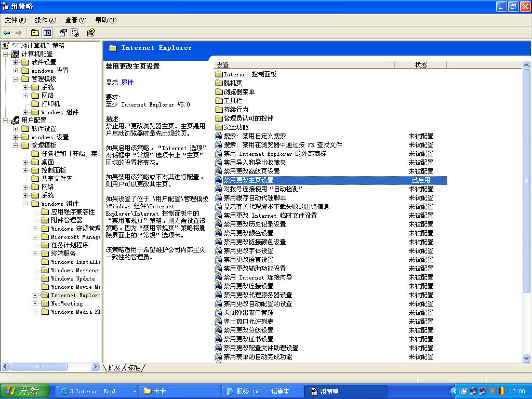The image size is (532, 399).
Task: Select the 用户配置 user icon in tree
Action: click(x=15, y=121)
